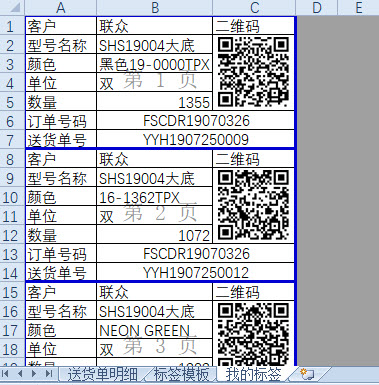
Task: Select SHS19004大底 cell in row 9
Action: [x=154, y=178]
